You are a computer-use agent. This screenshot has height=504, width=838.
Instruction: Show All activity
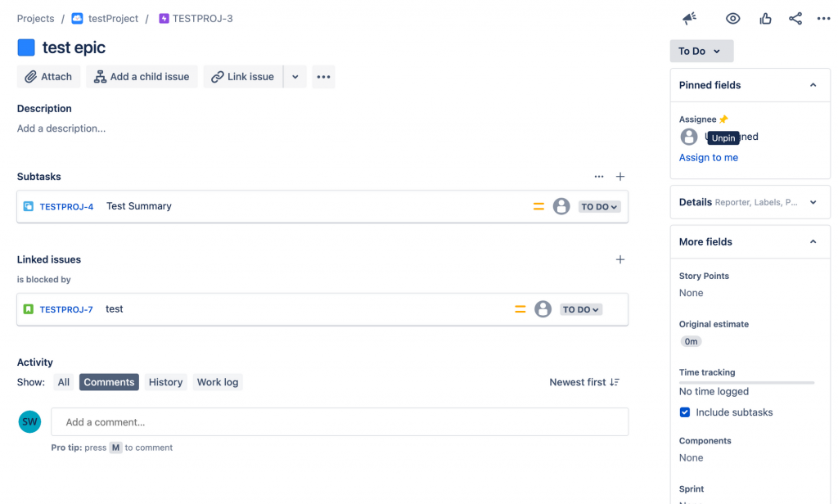(64, 382)
